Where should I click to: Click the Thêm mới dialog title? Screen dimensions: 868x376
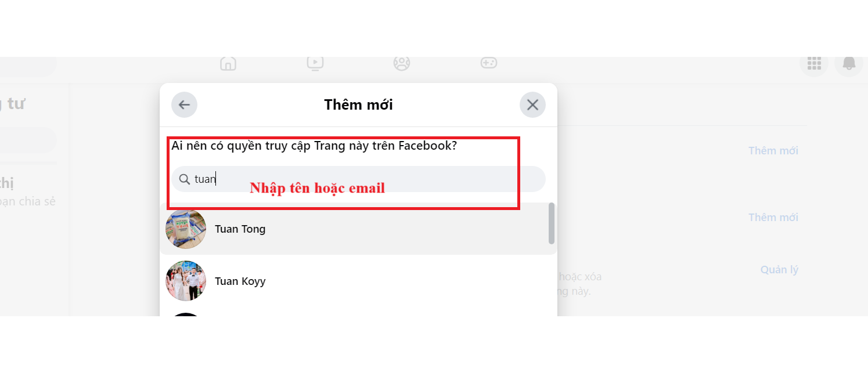tap(358, 105)
